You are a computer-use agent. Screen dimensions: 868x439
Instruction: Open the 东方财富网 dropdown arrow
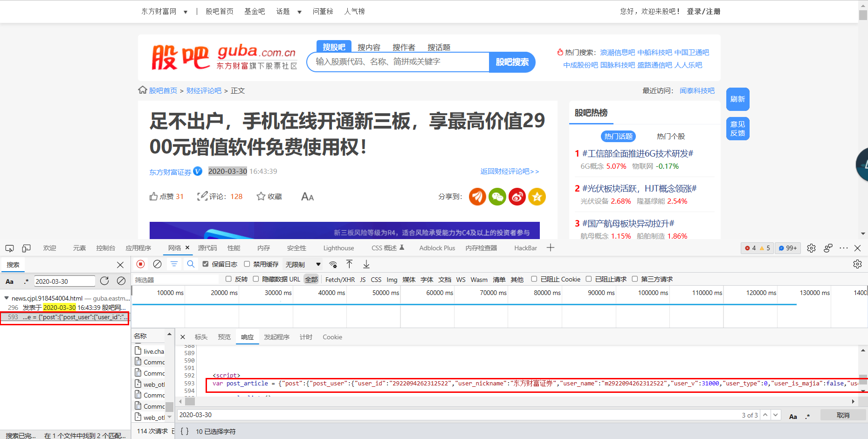pos(186,12)
